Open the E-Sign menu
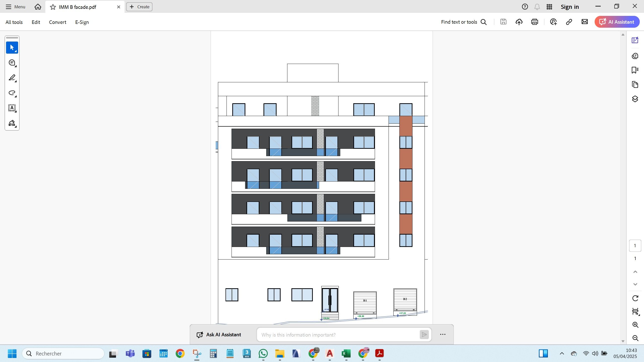Screen dimensions: 644x362 point(82,22)
